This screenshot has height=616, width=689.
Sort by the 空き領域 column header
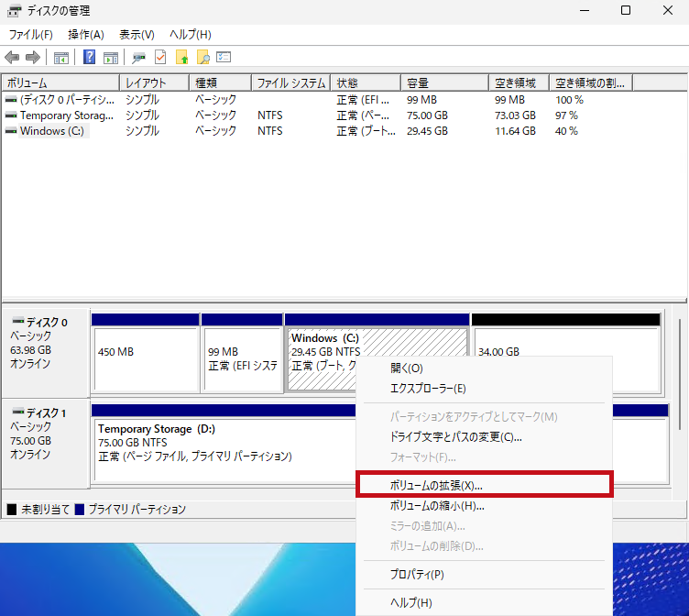coord(519,82)
